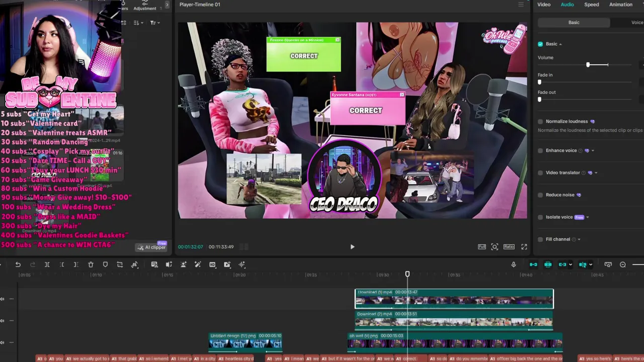
Task: Switch to the Speed tab
Action: tap(592, 5)
